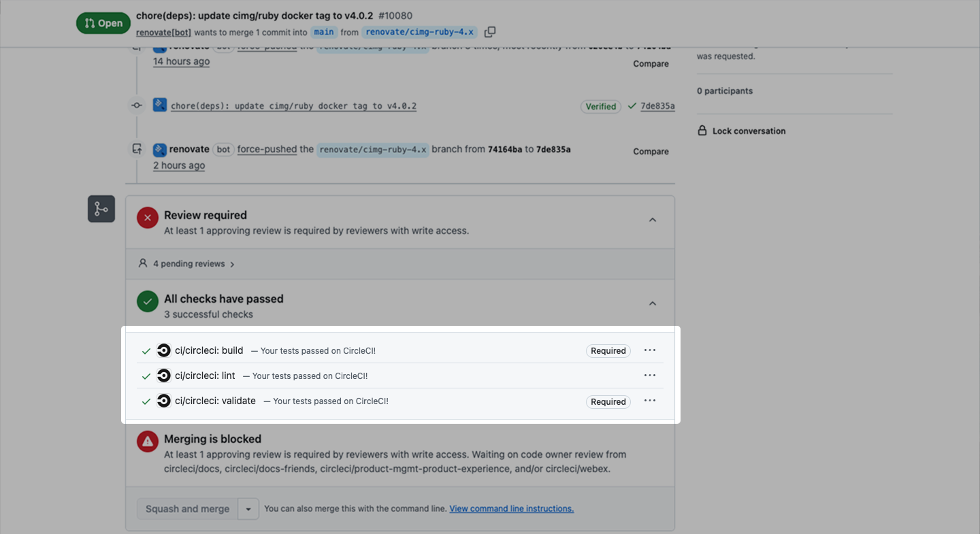Click Compare next to 2 hours ago push

tap(651, 152)
